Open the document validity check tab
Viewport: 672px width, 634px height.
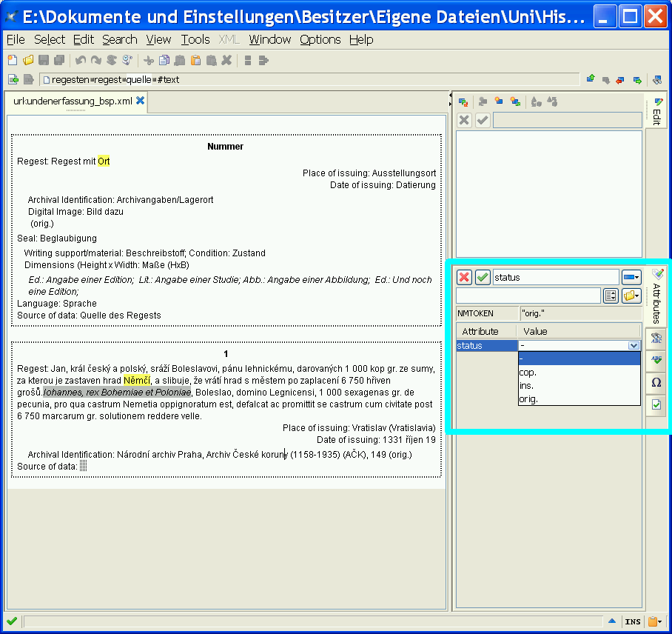(656, 404)
